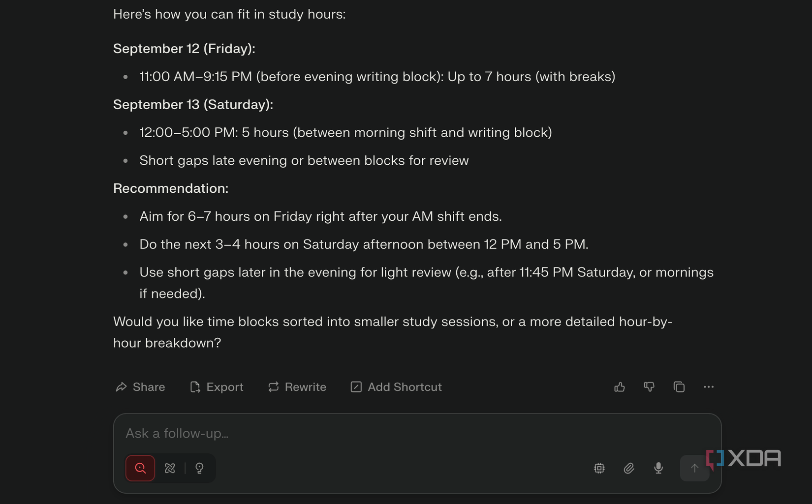Click the 'Recommendation:' heading
Viewport: 812px width, 504px height.
[171, 188]
